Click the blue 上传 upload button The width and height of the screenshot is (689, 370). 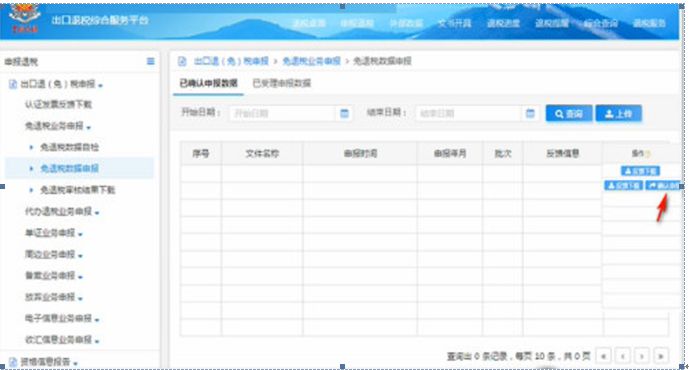[x=618, y=113]
